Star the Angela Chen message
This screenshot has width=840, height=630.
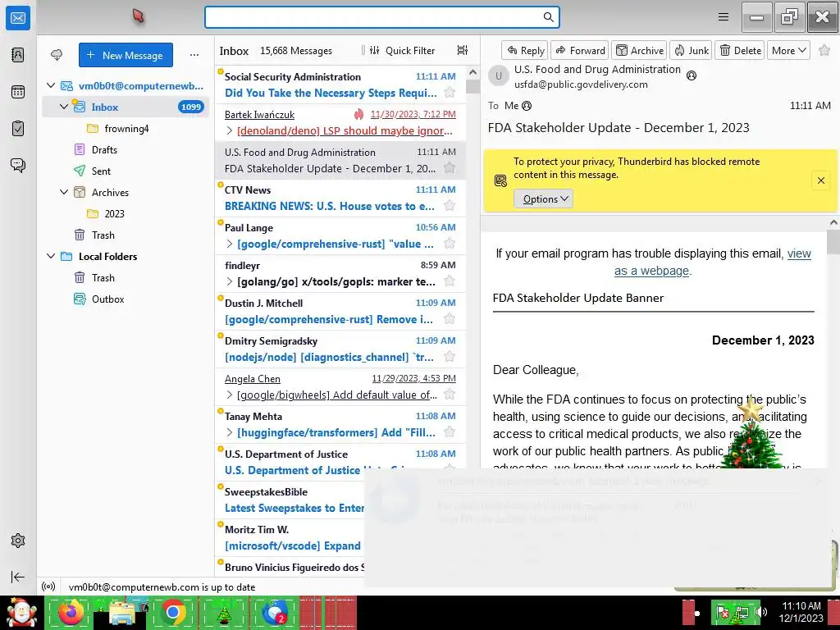450,395
